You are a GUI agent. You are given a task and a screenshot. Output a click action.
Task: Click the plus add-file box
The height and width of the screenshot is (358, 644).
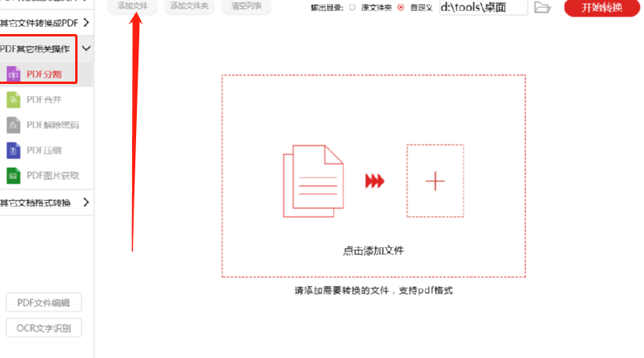[x=435, y=181]
